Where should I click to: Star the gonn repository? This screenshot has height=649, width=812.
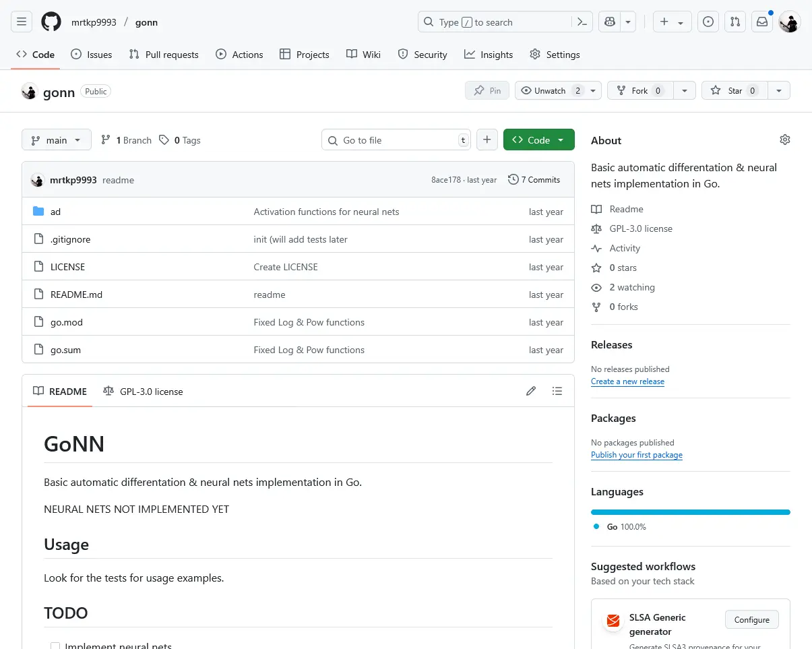point(734,91)
